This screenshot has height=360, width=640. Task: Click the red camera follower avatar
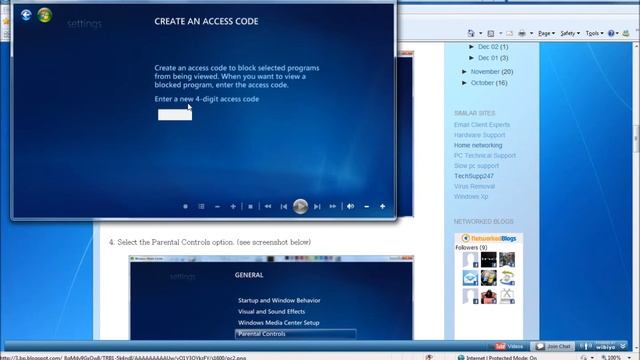[x=489, y=296]
